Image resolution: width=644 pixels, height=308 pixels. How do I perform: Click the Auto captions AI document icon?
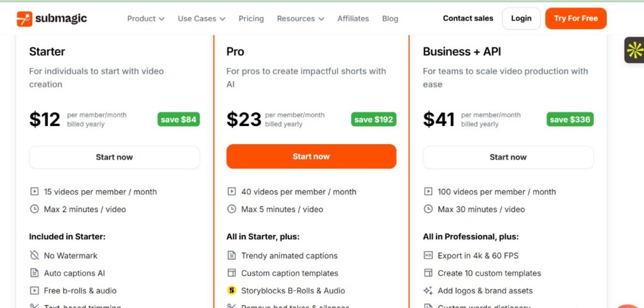pyautogui.click(x=35, y=273)
